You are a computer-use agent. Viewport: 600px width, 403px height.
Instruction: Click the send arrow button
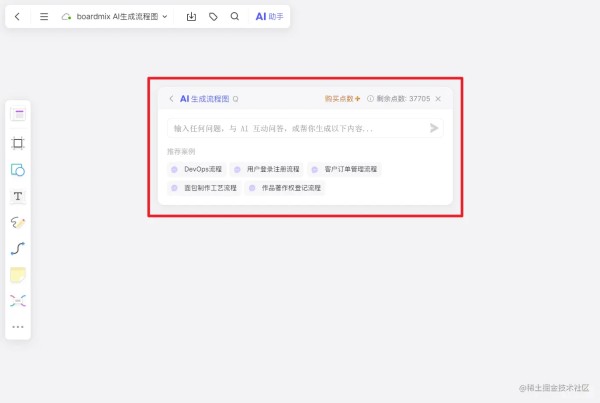pyautogui.click(x=434, y=128)
